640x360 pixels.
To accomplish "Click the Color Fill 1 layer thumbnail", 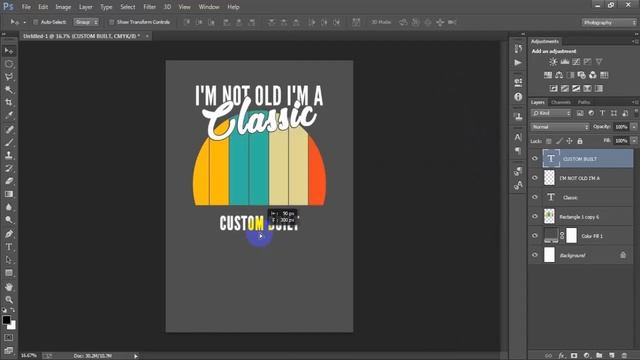I will (551, 236).
